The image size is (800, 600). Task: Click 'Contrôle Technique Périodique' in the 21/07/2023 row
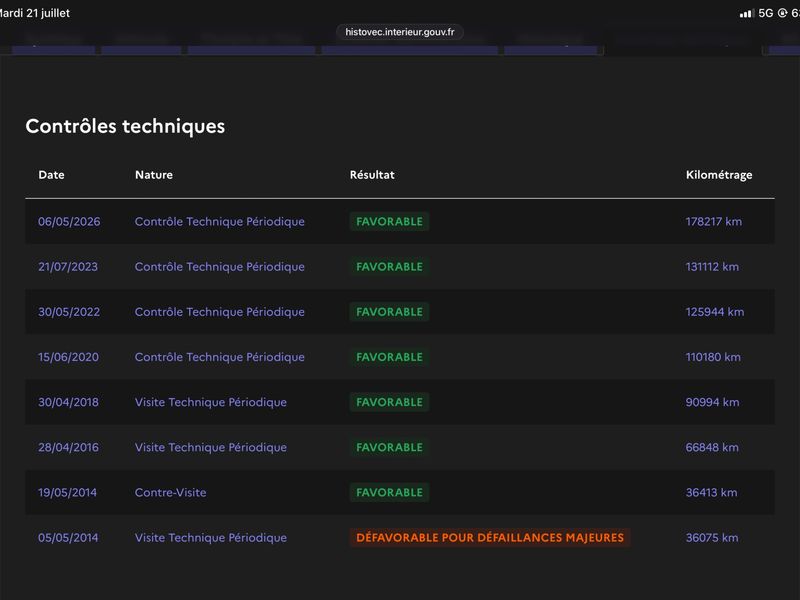click(x=219, y=267)
